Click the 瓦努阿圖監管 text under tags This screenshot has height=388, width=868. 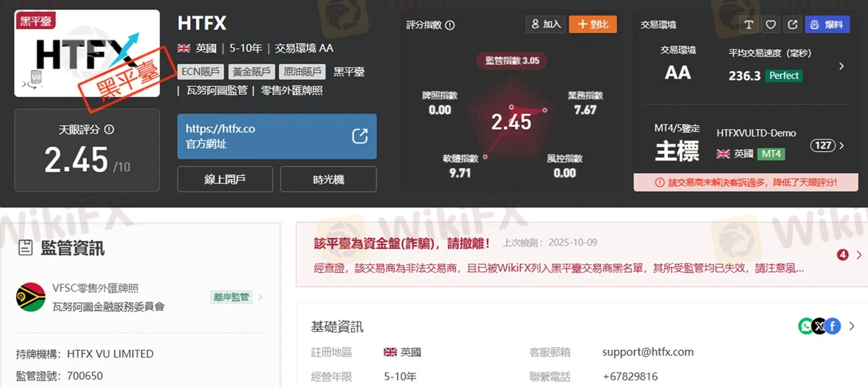coord(217,91)
